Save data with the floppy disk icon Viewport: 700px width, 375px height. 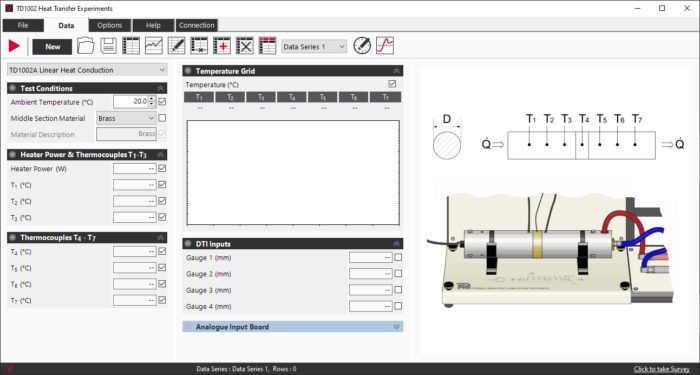click(x=108, y=46)
